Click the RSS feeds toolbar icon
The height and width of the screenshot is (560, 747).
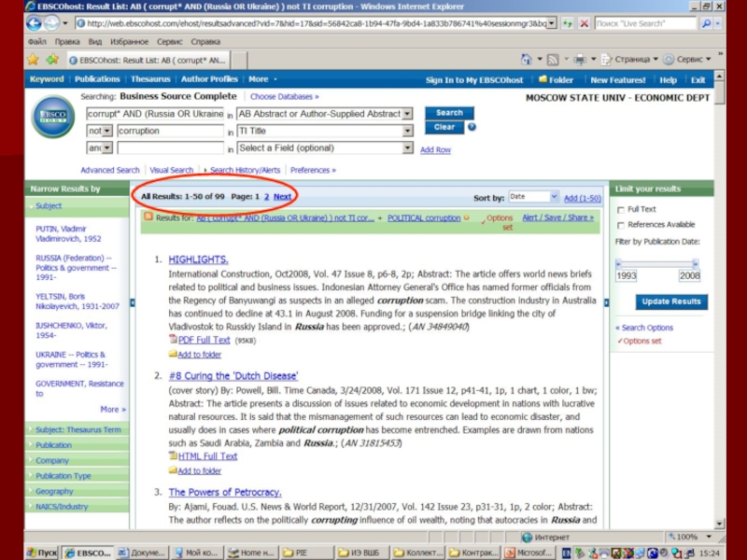[553, 60]
